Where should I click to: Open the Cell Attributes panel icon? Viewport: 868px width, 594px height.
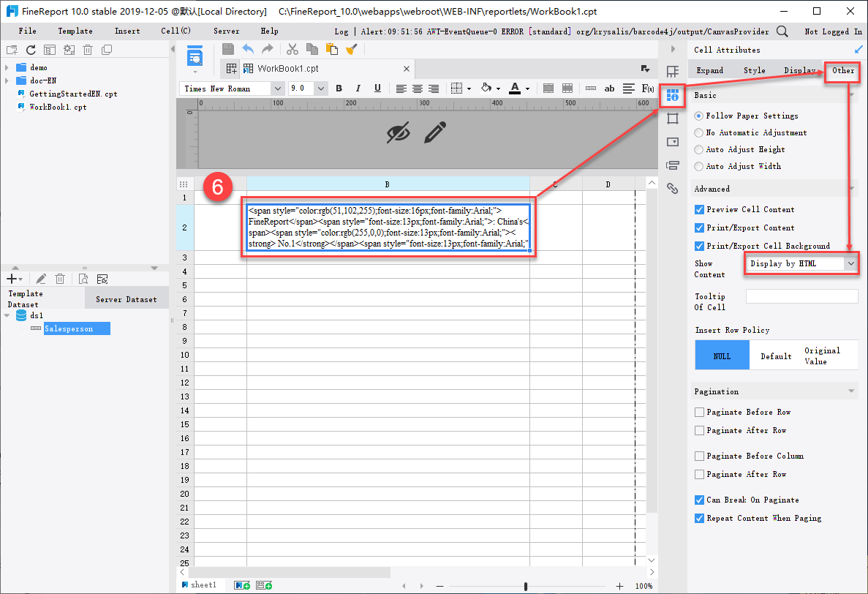click(x=672, y=96)
